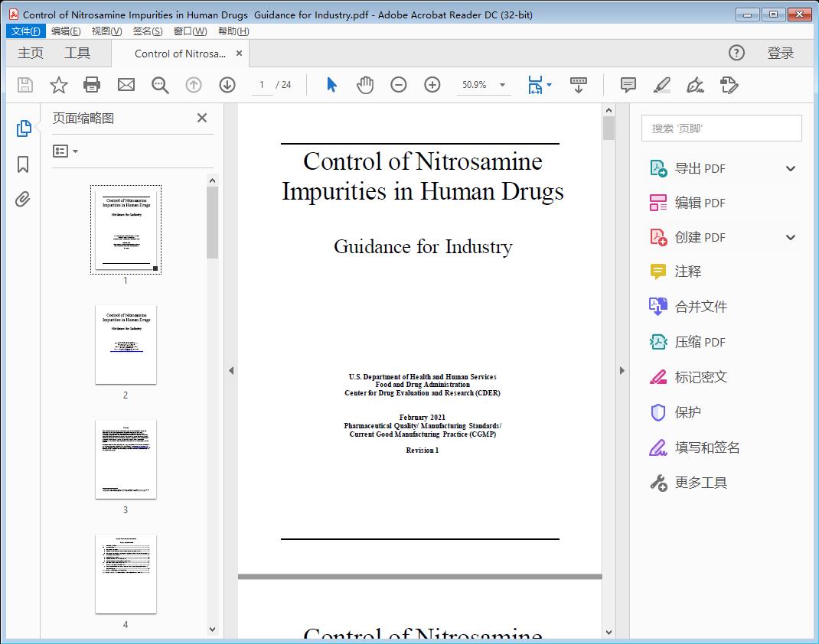Open the attachments paperclip panel
Image resolution: width=819 pixels, height=644 pixels.
(x=22, y=200)
